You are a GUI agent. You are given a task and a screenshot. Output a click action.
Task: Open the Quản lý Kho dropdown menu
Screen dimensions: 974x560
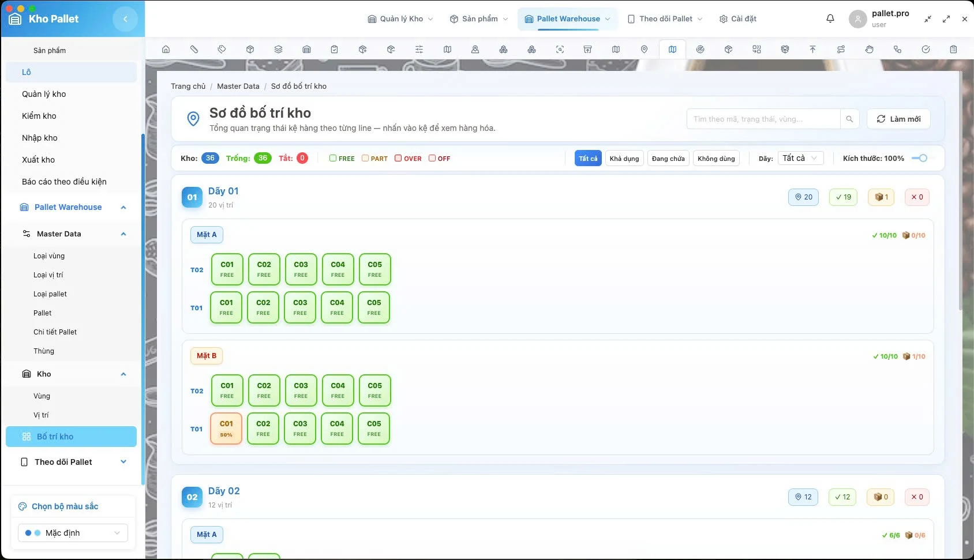coord(400,19)
